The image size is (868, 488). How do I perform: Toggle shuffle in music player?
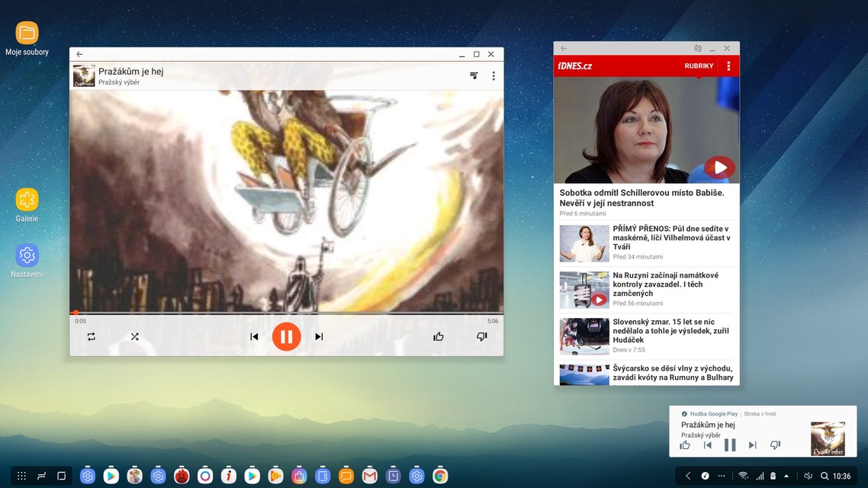[135, 337]
